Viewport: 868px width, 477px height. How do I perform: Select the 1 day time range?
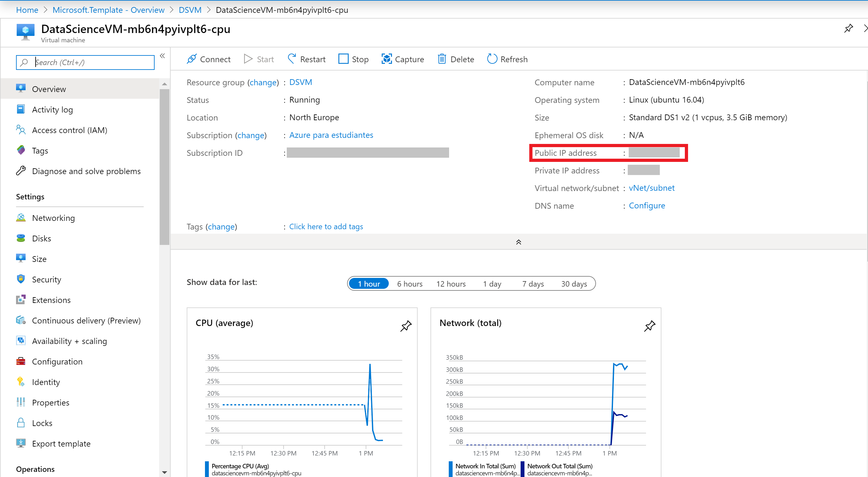(x=492, y=284)
